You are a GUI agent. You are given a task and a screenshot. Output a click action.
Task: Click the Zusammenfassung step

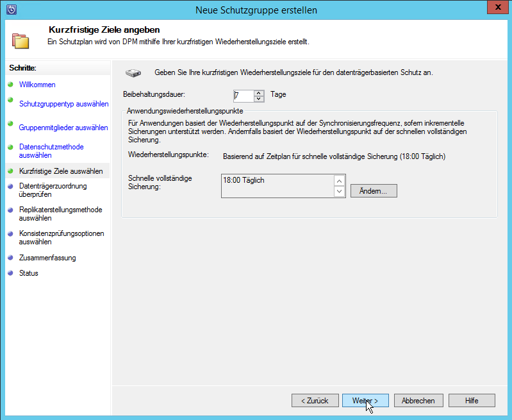(x=47, y=258)
